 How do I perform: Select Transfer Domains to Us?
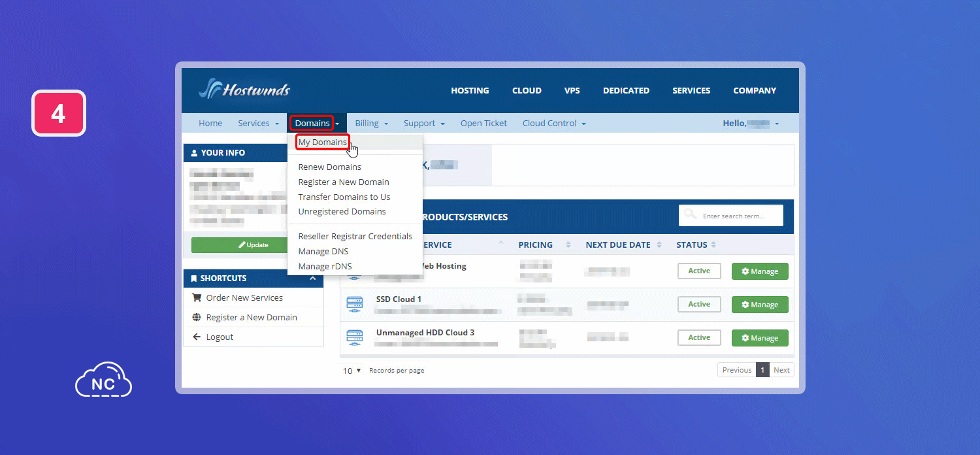coord(344,197)
